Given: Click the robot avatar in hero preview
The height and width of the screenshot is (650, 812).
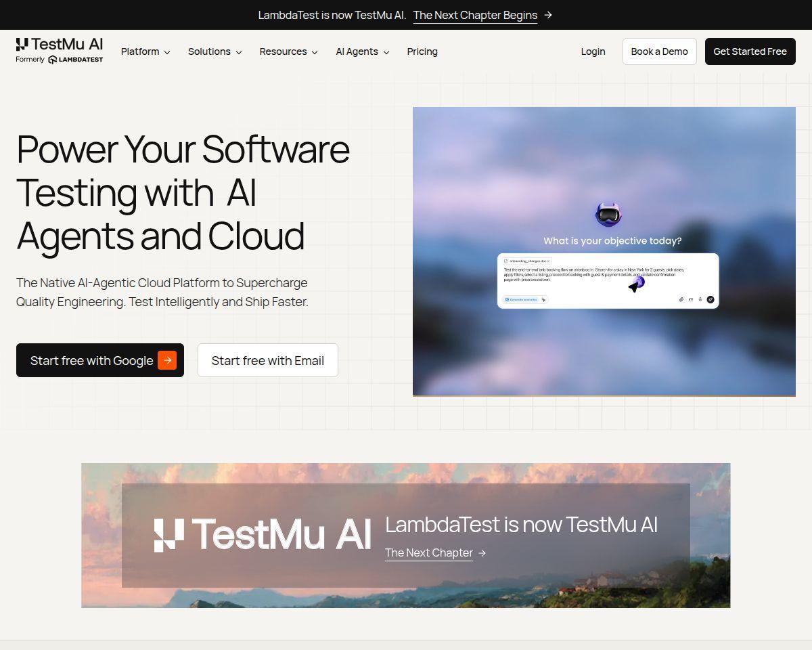Looking at the screenshot, I should pos(608,215).
